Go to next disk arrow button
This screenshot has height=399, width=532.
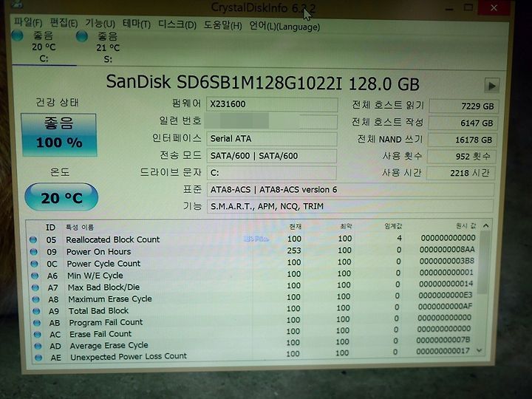[x=491, y=86]
